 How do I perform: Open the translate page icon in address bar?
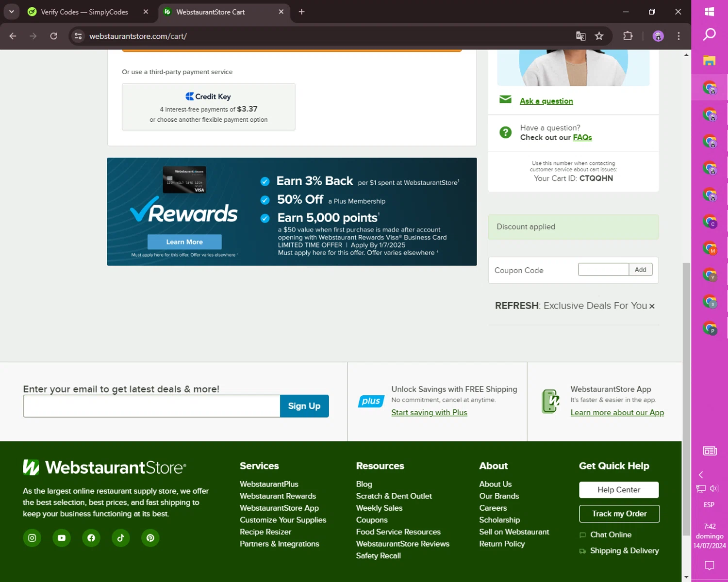point(580,36)
